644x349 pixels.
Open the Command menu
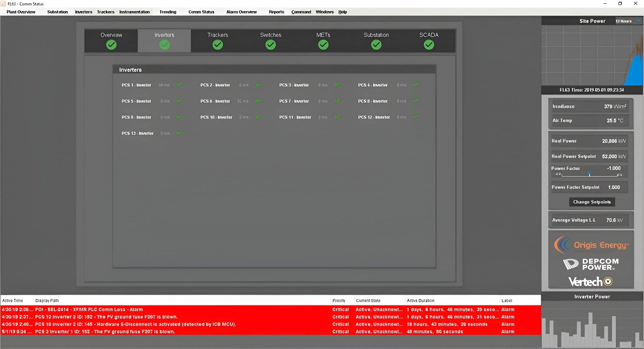(301, 12)
